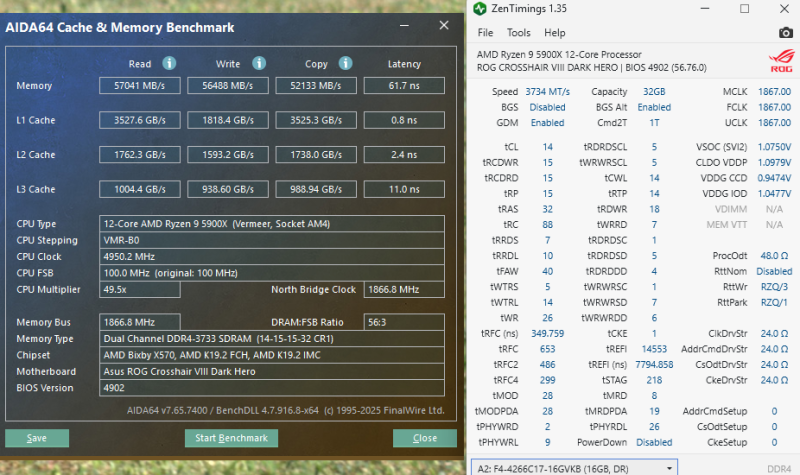Image resolution: width=800 pixels, height=475 pixels.
Task: Select the L3 Cache Write 938.60 GB/s
Action: pyautogui.click(x=228, y=189)
